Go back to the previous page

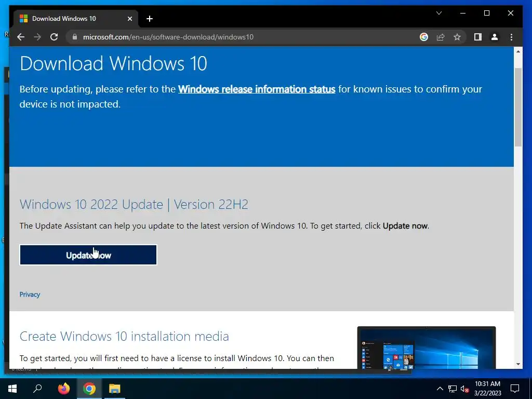(21, 37)
